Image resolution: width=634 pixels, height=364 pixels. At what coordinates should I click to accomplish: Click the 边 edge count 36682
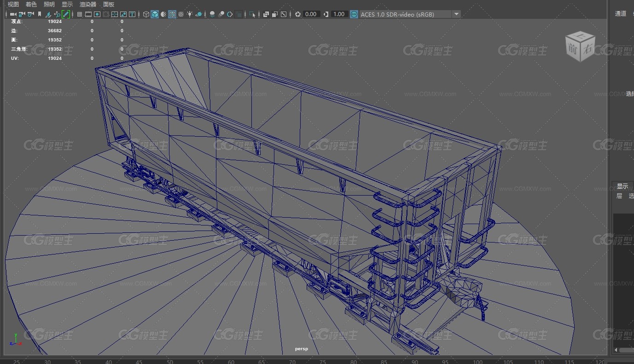[55, 30]
